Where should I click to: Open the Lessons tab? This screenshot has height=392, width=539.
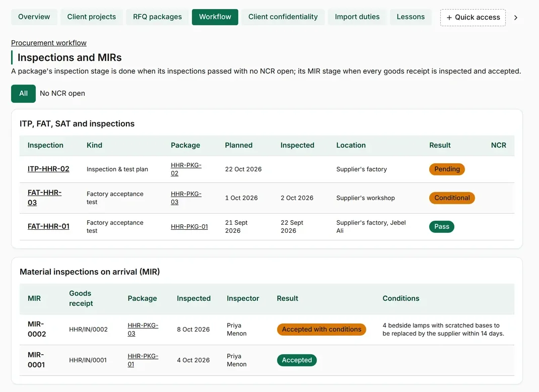(411, 17)
